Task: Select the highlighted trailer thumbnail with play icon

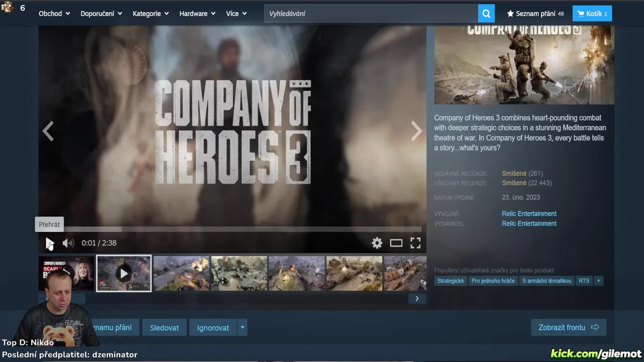Action: [x=124, y=274]
